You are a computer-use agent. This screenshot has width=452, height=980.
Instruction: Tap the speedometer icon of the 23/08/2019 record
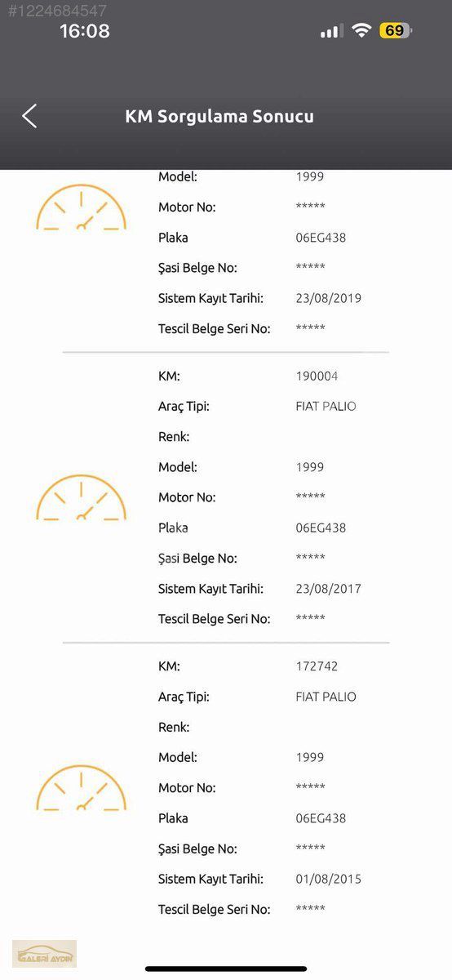pos(81,207)
